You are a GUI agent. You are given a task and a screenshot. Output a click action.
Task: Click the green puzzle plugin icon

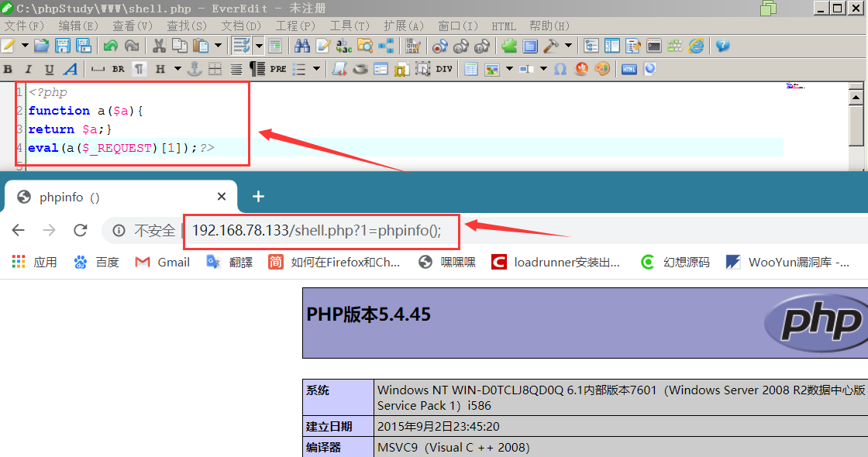pyautogui.click(x=508, y=46)
